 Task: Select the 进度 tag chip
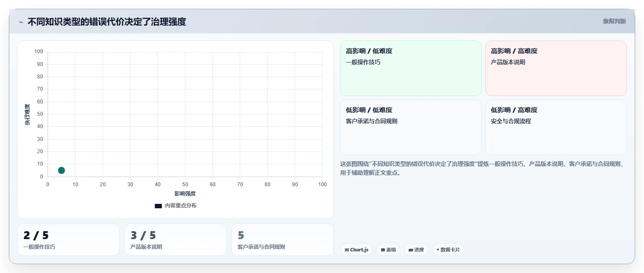pos(416,250)
